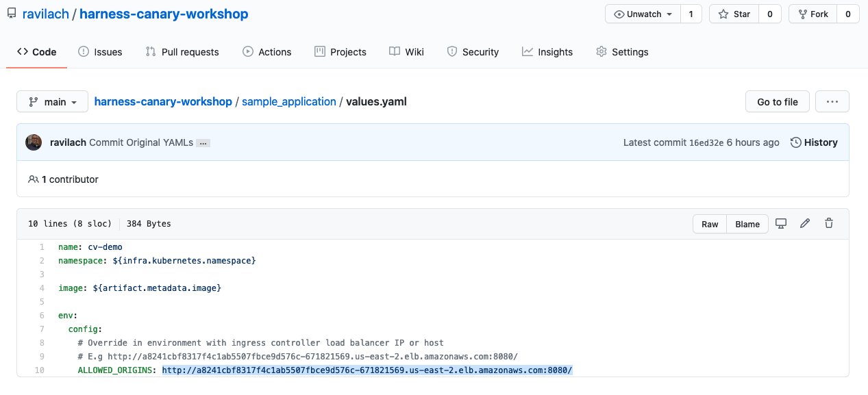This screenshot has height=395, width=868.
Task: Select line number 8 in the gutter
Action: tap(42, 343)
